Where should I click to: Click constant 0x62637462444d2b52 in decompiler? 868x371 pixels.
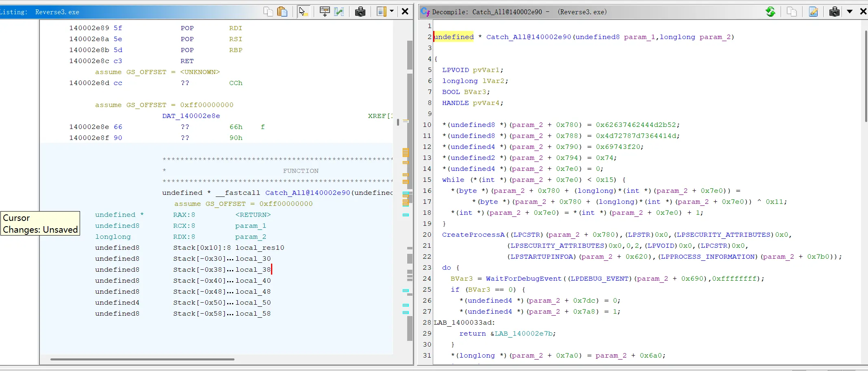click(636, 125)
